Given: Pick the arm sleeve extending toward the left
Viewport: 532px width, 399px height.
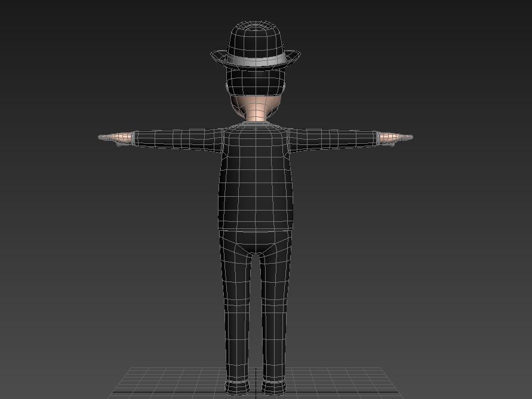Looking at the screenshot, I should coord(178,140).
